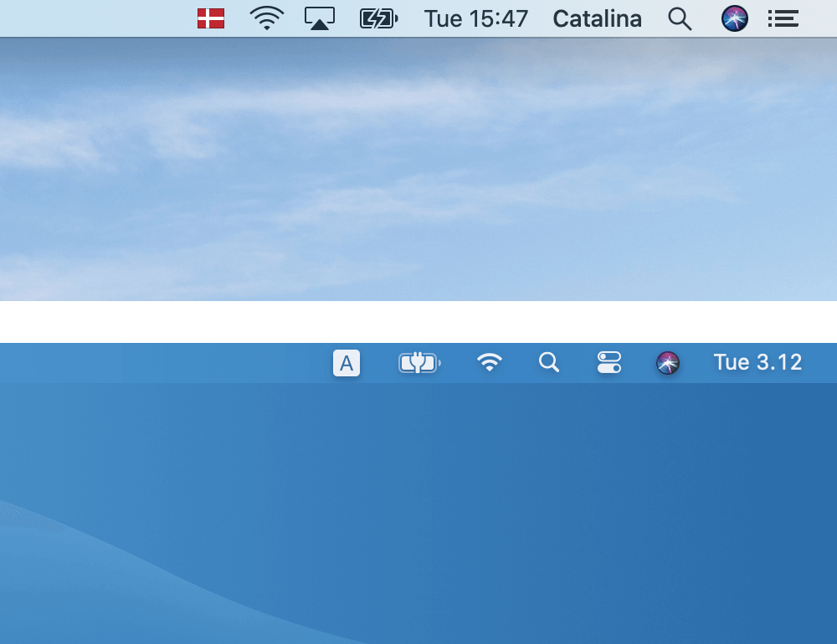Click the charging battery icon with lightning bolt

[378, 18]
